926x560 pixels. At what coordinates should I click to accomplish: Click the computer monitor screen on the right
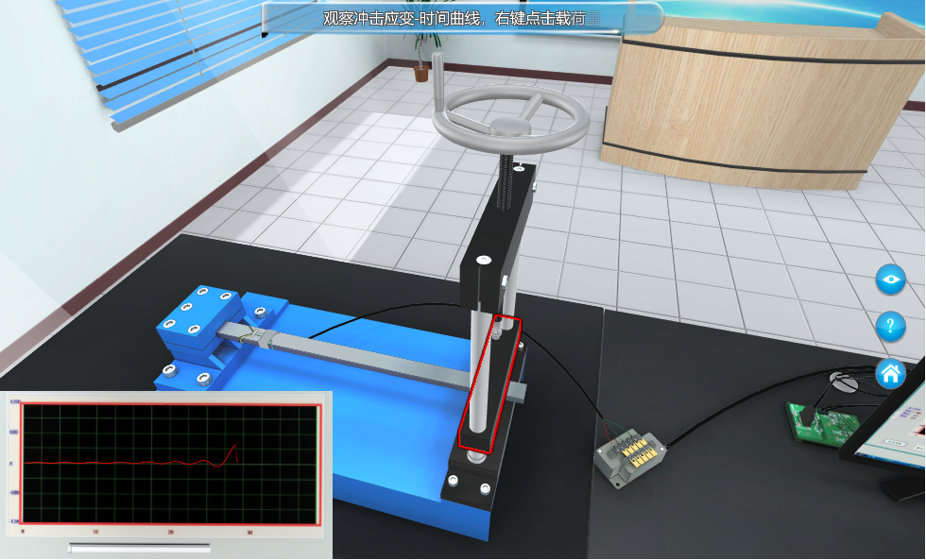(x=902, y=425)
